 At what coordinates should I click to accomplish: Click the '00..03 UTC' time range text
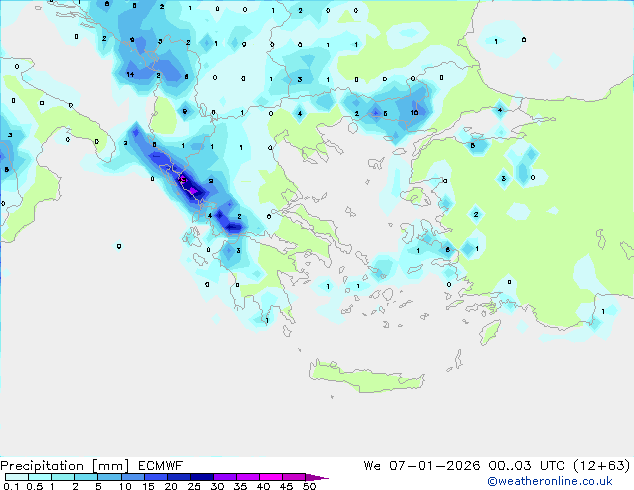click(x=526, y=466)
